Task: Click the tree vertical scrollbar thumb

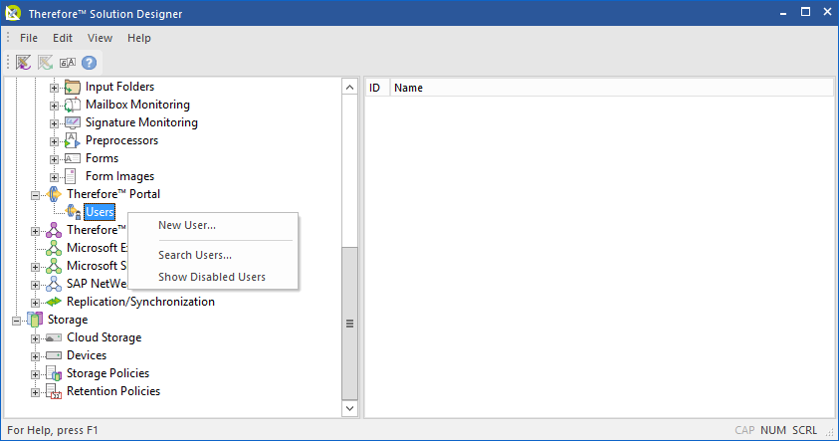Action: point(350,323)
